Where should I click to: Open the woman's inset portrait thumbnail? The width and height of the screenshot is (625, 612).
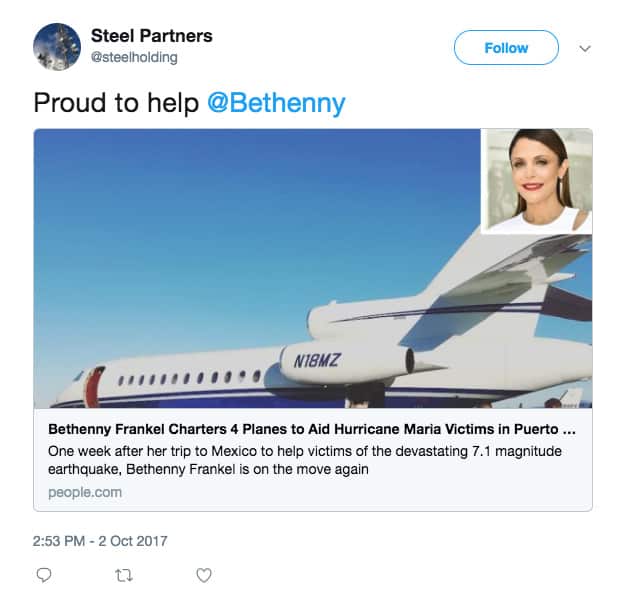pos(537,181)
